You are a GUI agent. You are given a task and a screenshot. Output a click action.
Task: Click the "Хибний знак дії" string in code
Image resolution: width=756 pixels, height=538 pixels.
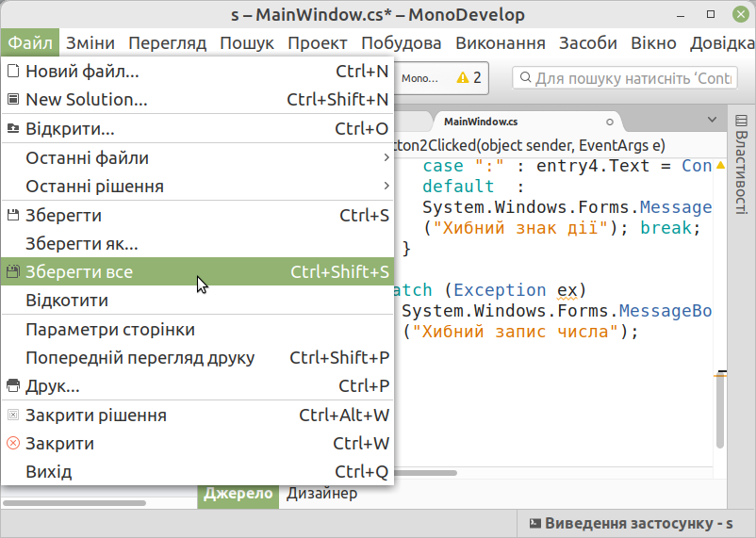[519, 227]
